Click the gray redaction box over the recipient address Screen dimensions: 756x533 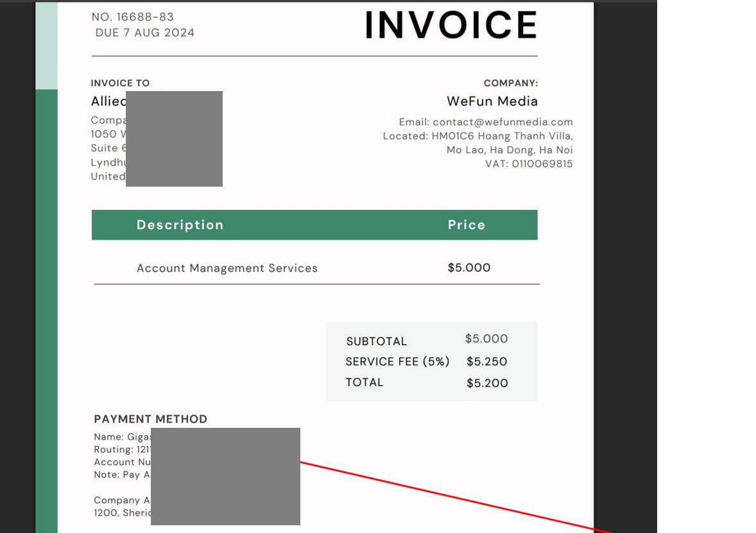coord(174,139)
